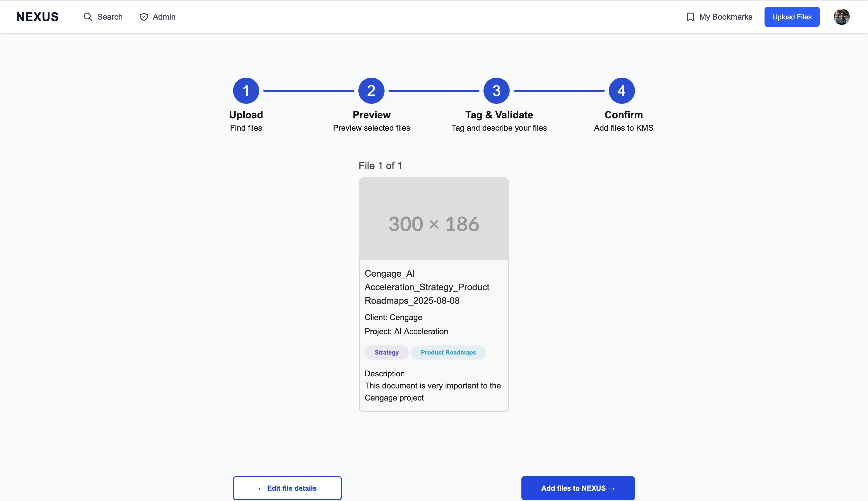Click the Preview step label

371,115
